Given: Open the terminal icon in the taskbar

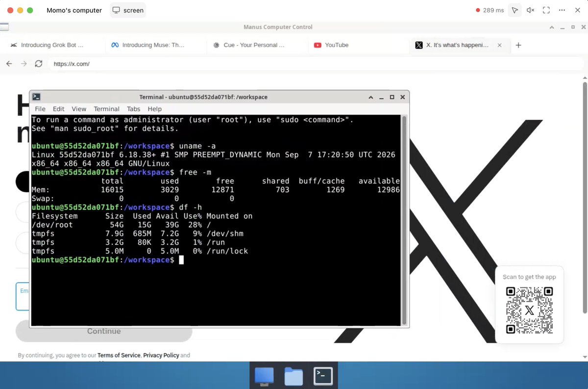Looking at the screenshot, I should [x=323, y=376].
